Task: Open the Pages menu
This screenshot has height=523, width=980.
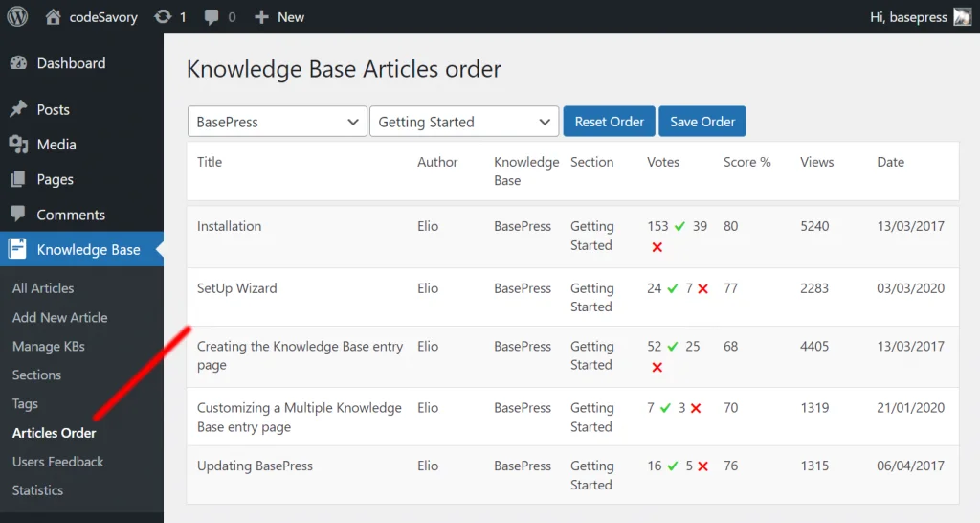Action: click(81, 179)
